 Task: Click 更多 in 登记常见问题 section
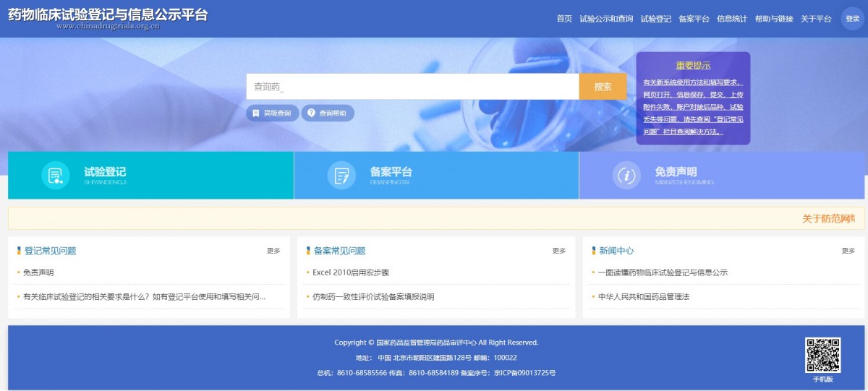point(273,251)
